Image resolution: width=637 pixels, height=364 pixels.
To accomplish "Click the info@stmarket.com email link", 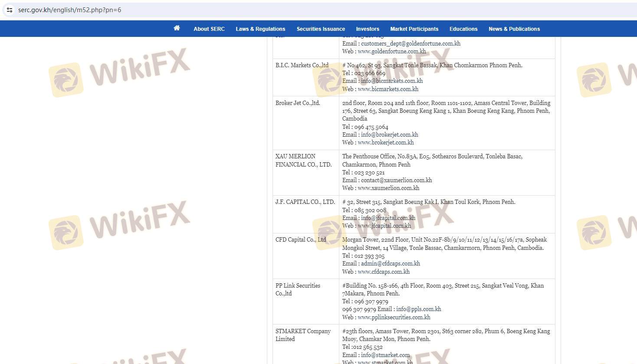I will [x=385, y=355].
